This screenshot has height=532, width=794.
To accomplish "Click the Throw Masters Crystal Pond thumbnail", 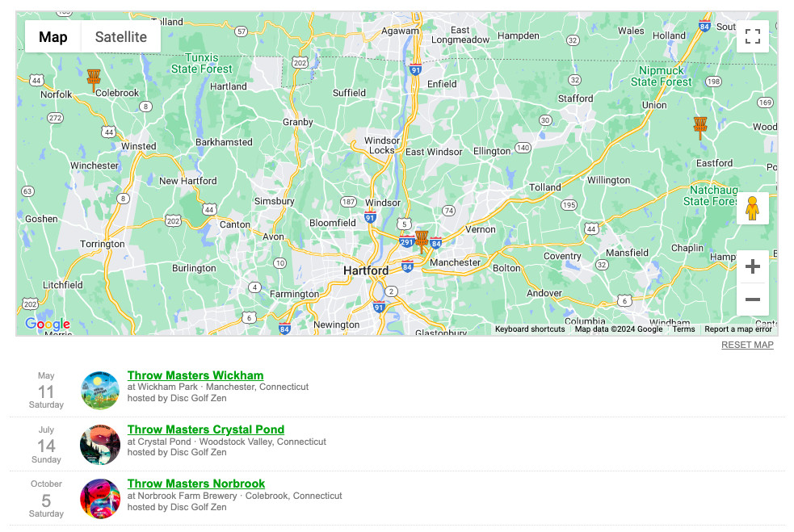I will click(x=100, y=445).
